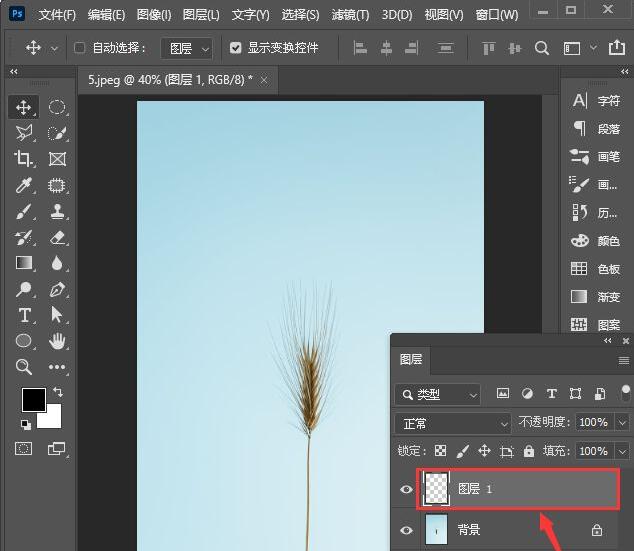The width and height of the screenshot is (634, 551).
Task: Hide the 背景 layer eye icon
Action: click(406, 530)
